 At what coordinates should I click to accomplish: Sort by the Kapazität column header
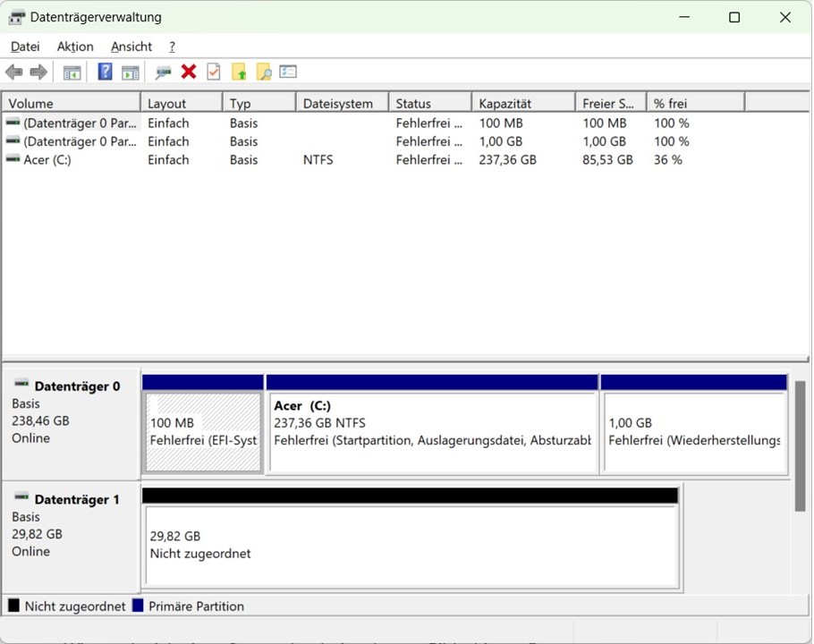pos(524,103)
